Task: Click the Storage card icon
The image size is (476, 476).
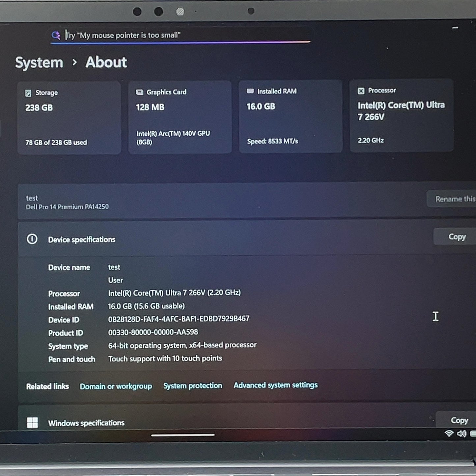Action: [x=28, y=93]
